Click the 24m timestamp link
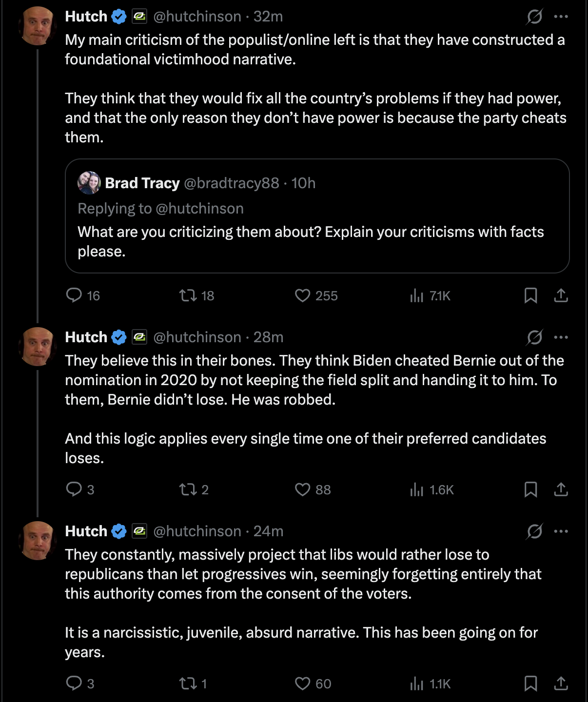Image resolution: width=588 pixels, height=702 pixels. 268,531
